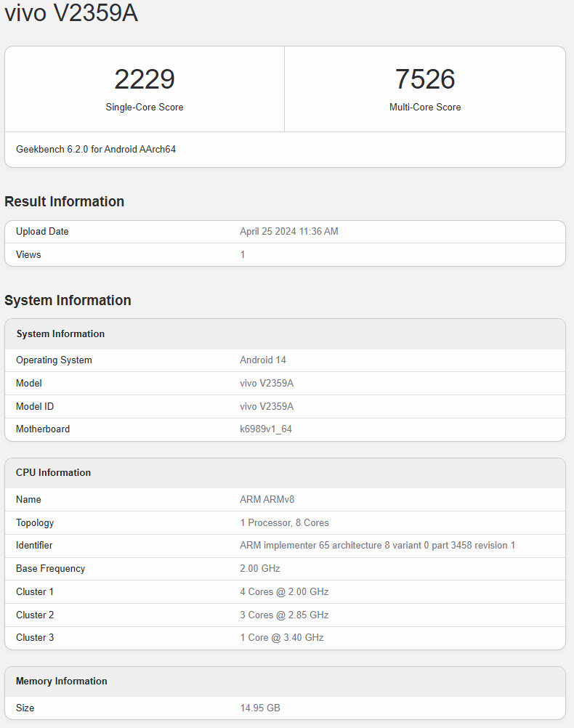Click the System Information table header
The width and height of the screenshot is (574, 728).
[x=60, y=334]
